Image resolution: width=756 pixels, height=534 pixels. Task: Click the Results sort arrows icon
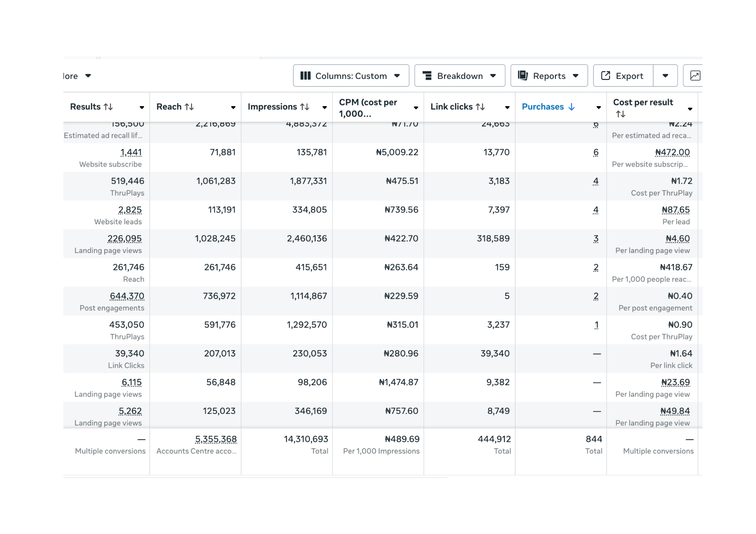[x=108, y=107]
